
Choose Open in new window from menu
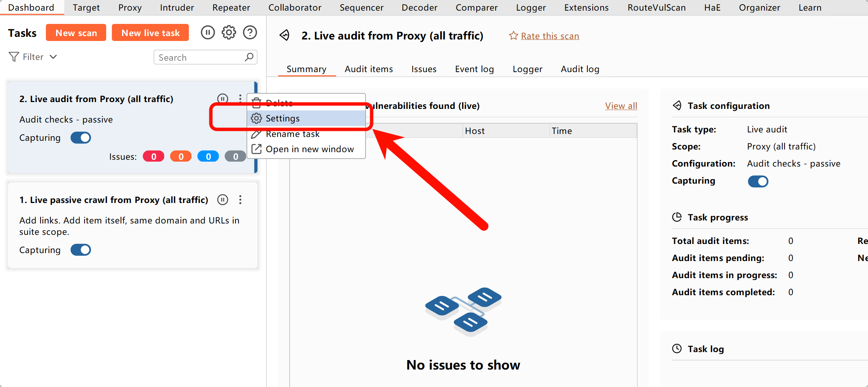coord(309,149)
